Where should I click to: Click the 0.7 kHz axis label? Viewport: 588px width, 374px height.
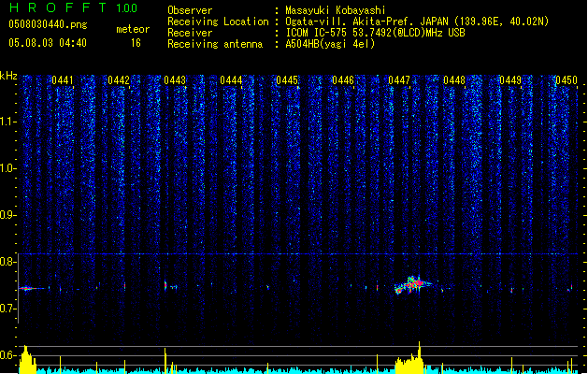pos(7,309)
